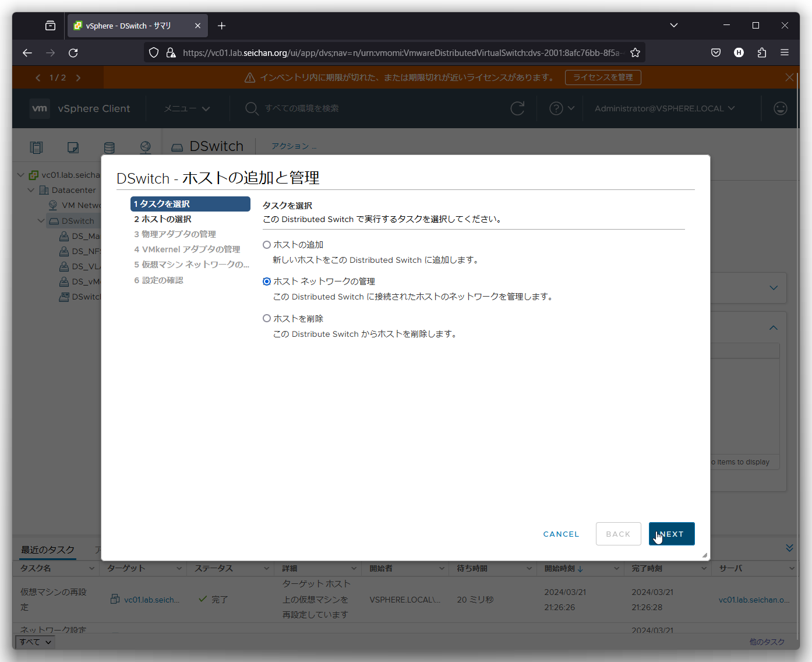Click the Pocket save icon

716,53
